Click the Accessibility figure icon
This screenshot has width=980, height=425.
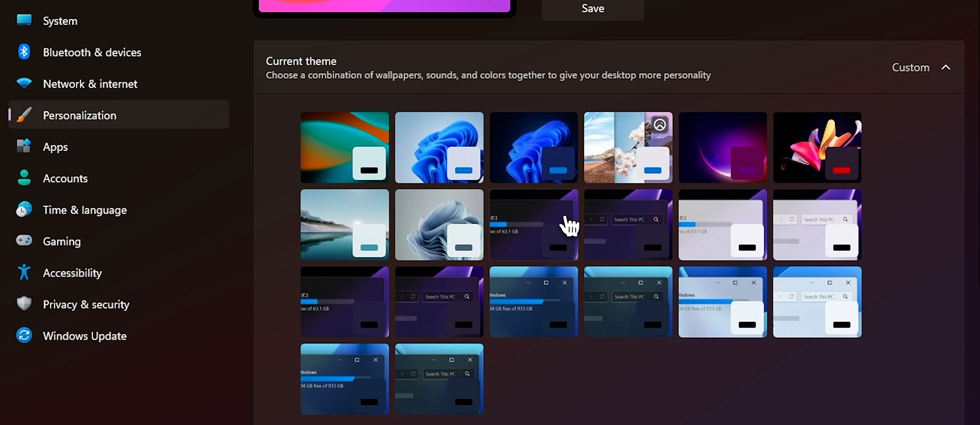(24, 272)
